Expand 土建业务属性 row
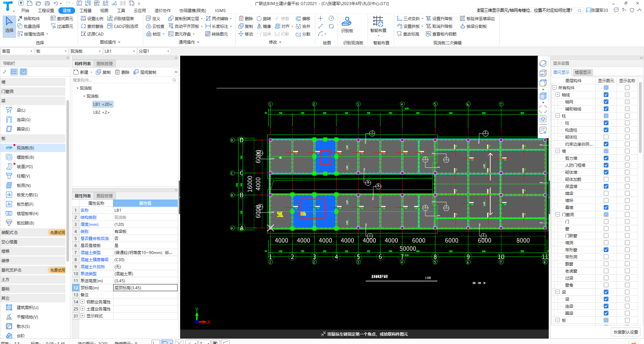 coord(82,309)
